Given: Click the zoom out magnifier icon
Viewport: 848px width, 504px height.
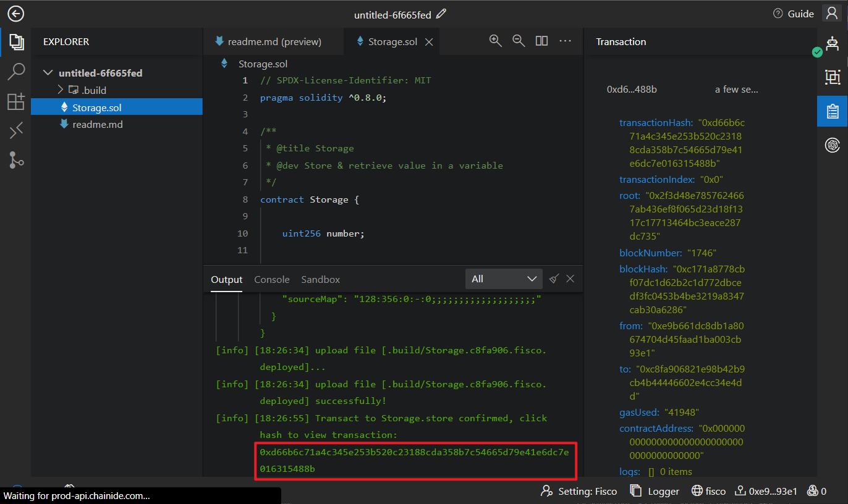Looking at the screenshot, I should (519, 41).
